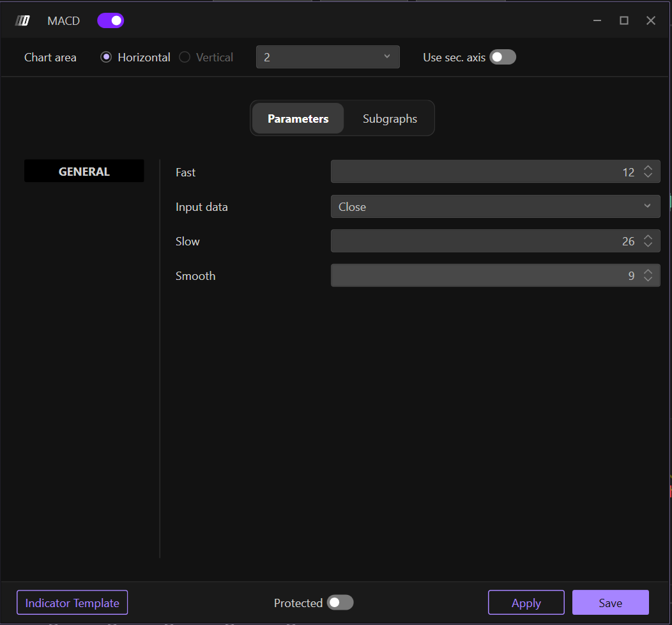Click the app logo icon in title bar
The width and height of the screenshot is (672, 625).
point(22,21)
